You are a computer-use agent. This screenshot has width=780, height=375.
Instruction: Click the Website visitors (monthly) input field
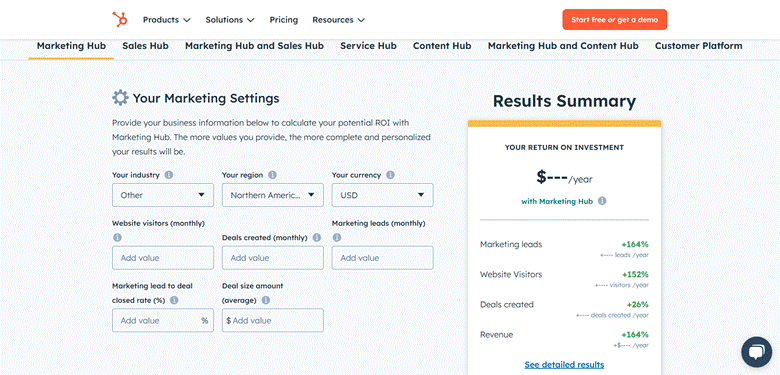[x=163, y=258]
